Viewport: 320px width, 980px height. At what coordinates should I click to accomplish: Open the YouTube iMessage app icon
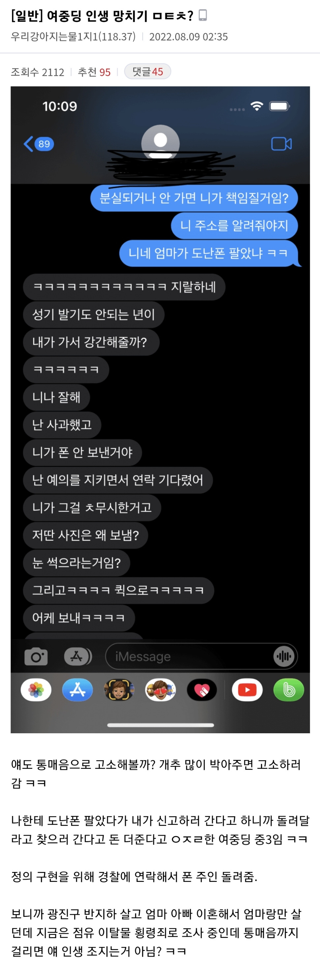point(247,689)
